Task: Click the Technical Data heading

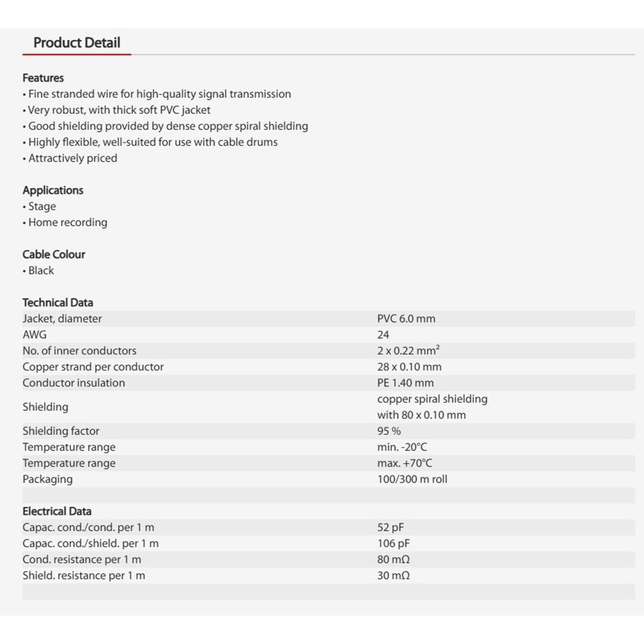Action: (x=58, y=303)
